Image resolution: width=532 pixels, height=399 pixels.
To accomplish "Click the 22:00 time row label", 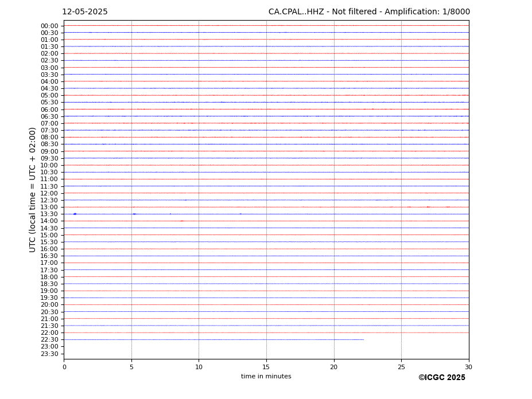I will point(49,333).
